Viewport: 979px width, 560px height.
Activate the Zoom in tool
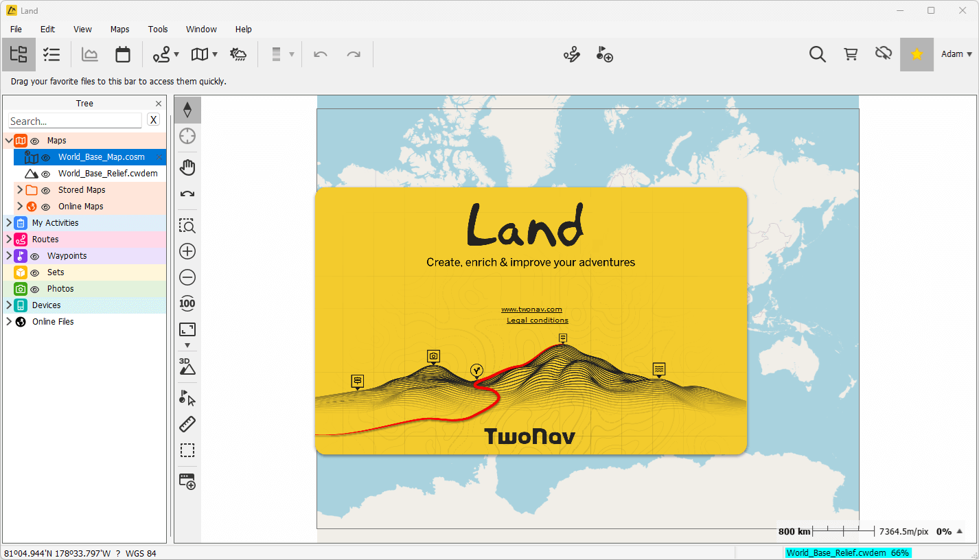click(x=187, y=251)
